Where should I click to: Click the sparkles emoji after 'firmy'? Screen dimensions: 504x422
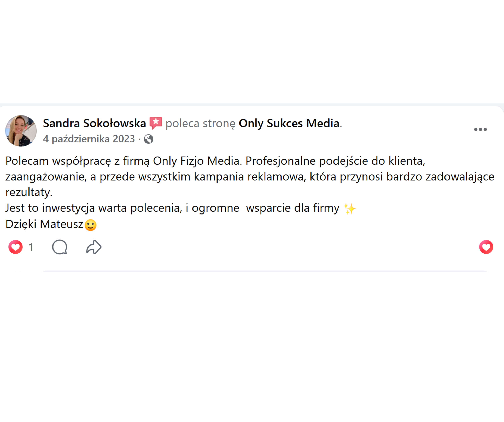coord(350,209)
